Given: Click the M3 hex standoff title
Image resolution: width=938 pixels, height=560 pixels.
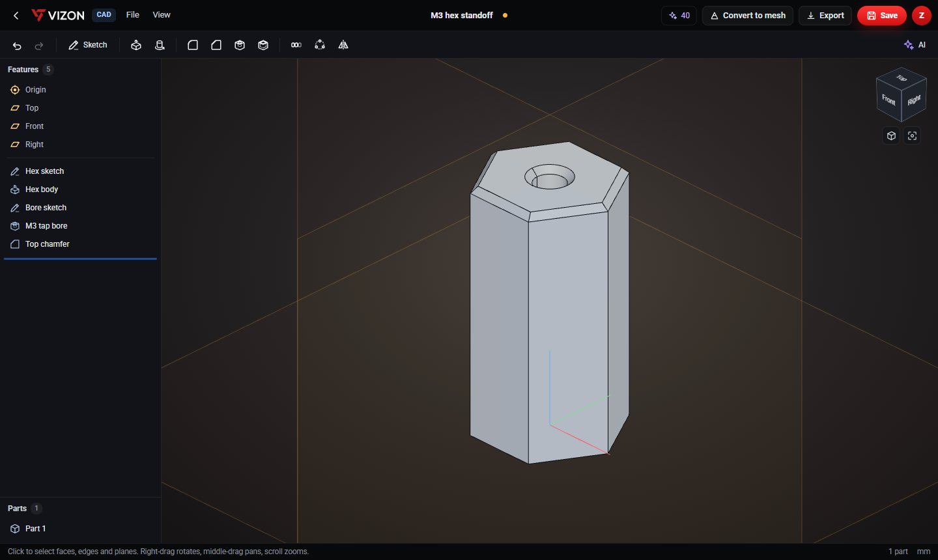Looking at the screenshot, I should tap(462, 15).
